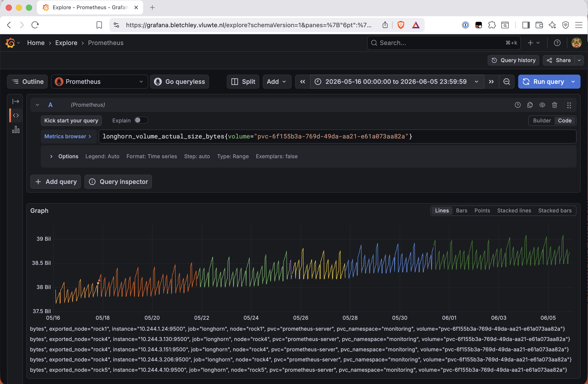The image size is (588, 384).
Task: Open the Share options dropdown arrow
Action: (579, 60)
